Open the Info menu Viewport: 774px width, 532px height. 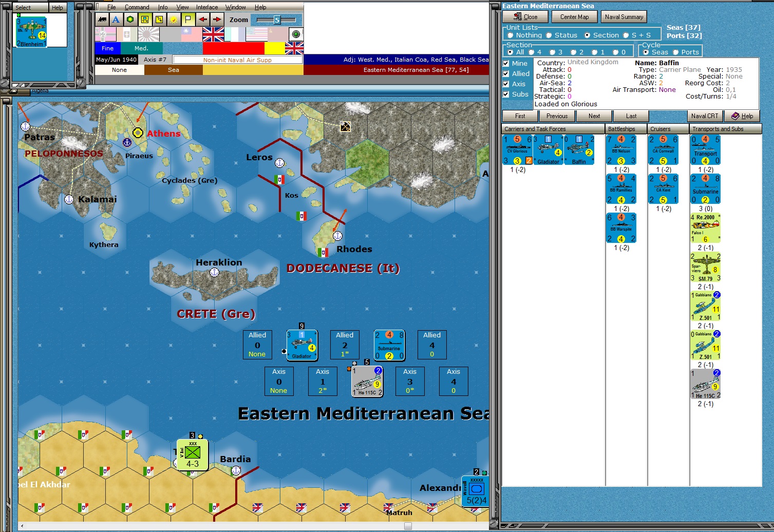tap(163, 7)
